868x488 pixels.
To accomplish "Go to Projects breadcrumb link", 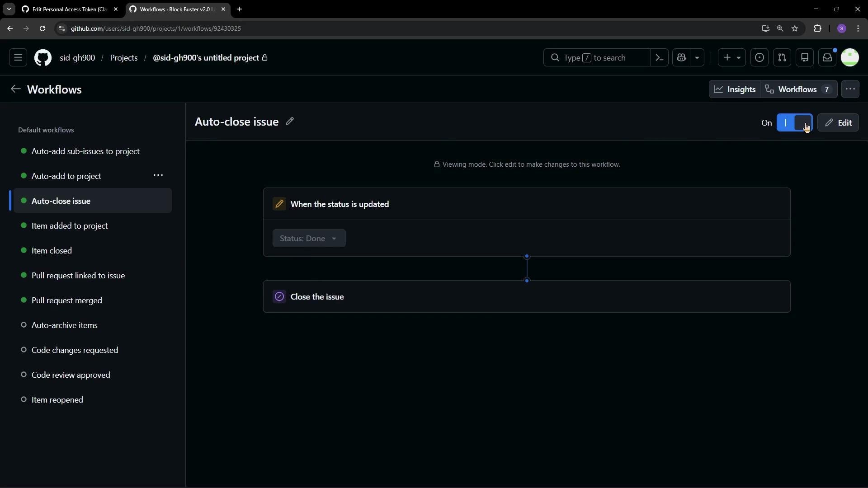I will click(124, 58).
